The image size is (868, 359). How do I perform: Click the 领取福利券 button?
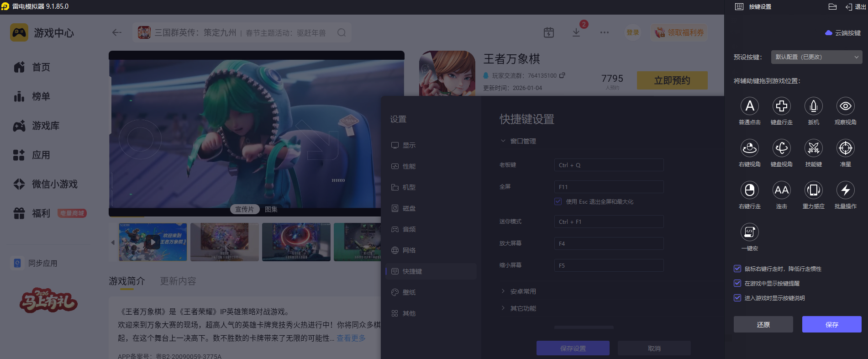coord(679,32)
